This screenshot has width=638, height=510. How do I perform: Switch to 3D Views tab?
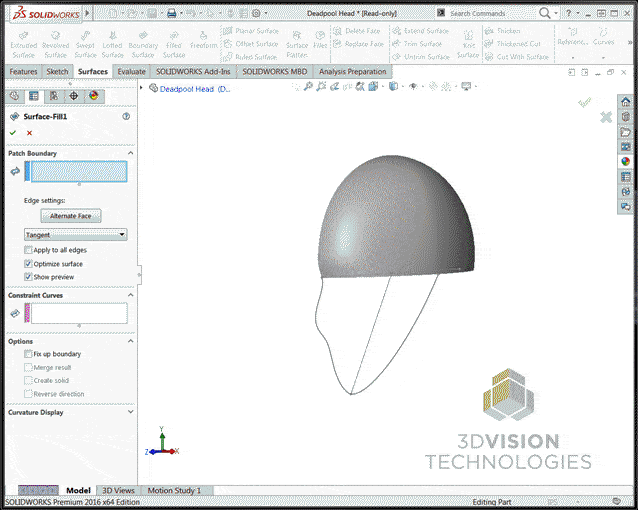pyautogui.click(x=118, y=490)
